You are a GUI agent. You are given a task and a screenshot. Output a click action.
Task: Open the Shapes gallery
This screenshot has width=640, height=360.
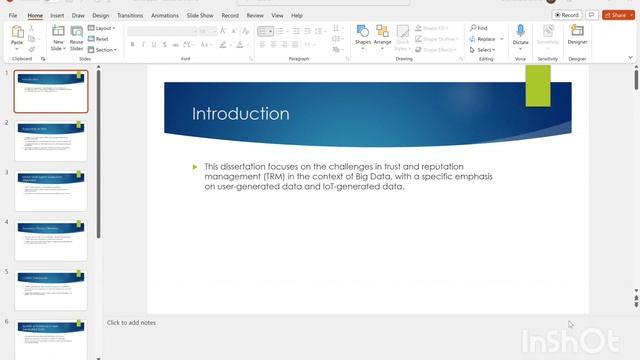362,37
